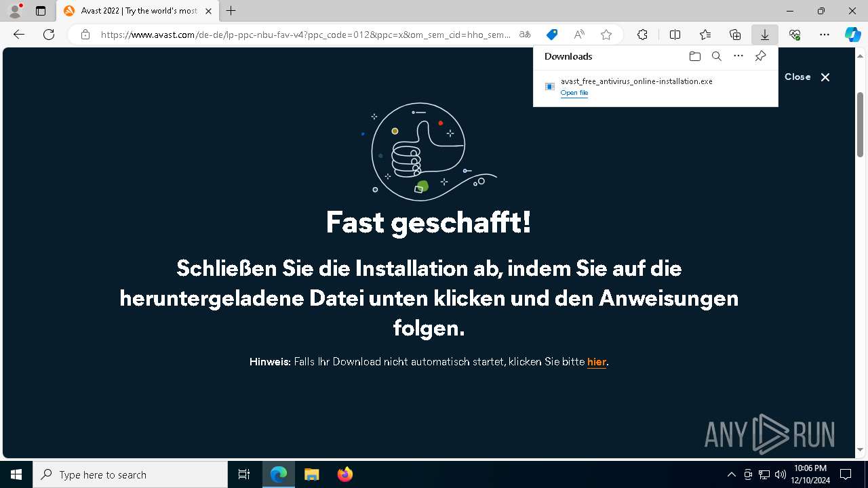This screenshot has height=488, width=868.
Task: Click the page vertical scrollbar thumb
Action: point(861,124)
